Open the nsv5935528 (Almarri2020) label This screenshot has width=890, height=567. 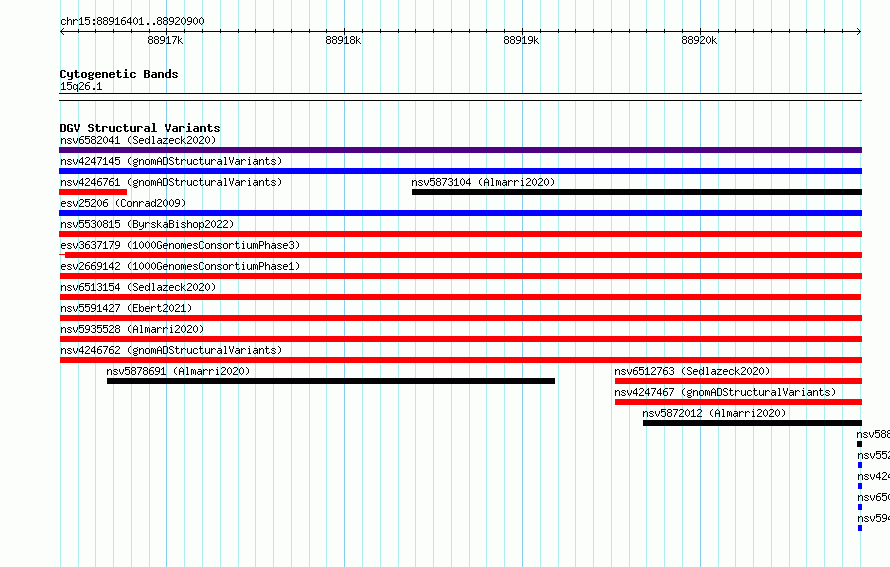click(132, 329)
